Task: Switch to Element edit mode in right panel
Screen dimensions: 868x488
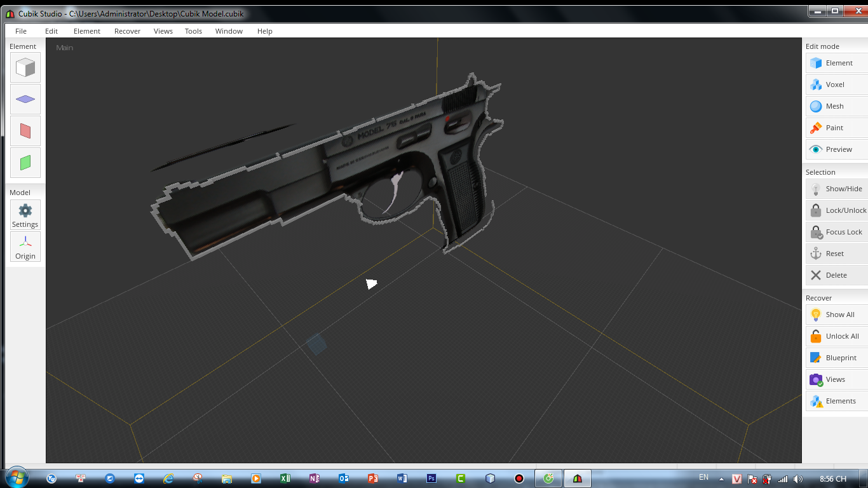Action: click(837, 63)
